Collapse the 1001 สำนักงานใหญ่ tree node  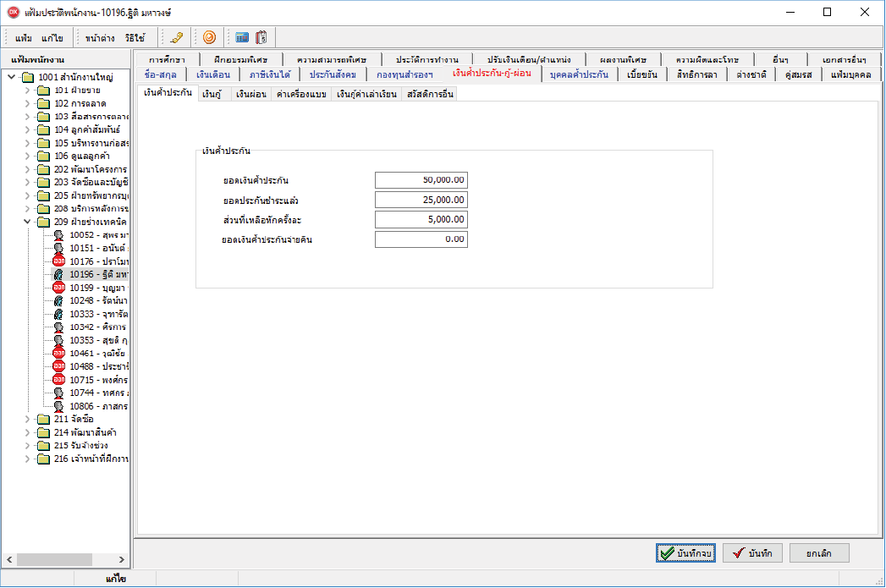11,77
